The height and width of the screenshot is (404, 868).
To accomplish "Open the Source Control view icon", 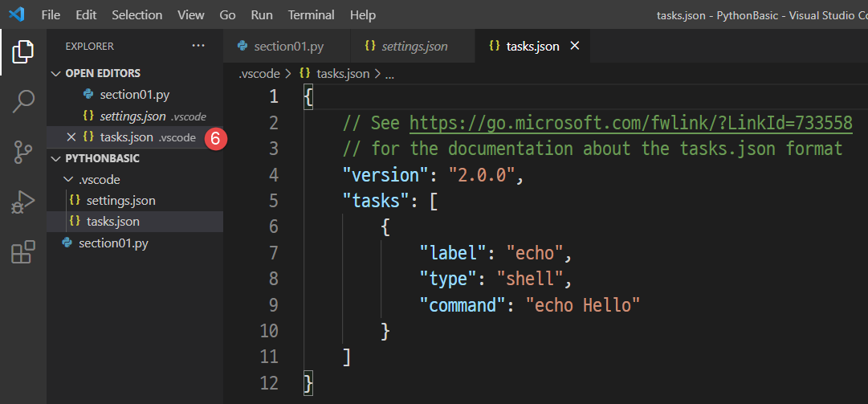I will pyautogui.click(x=23, y=152).
